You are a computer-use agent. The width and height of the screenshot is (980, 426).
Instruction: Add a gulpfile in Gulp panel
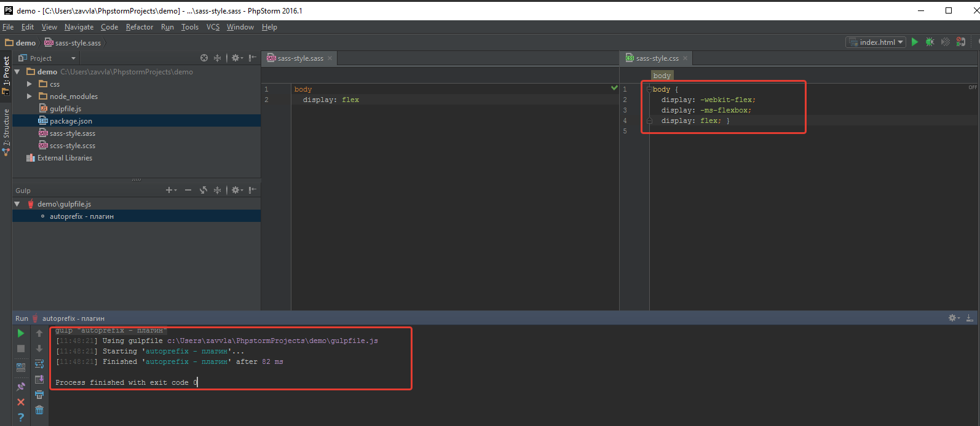pyautogui.click(x=171, y=190)
